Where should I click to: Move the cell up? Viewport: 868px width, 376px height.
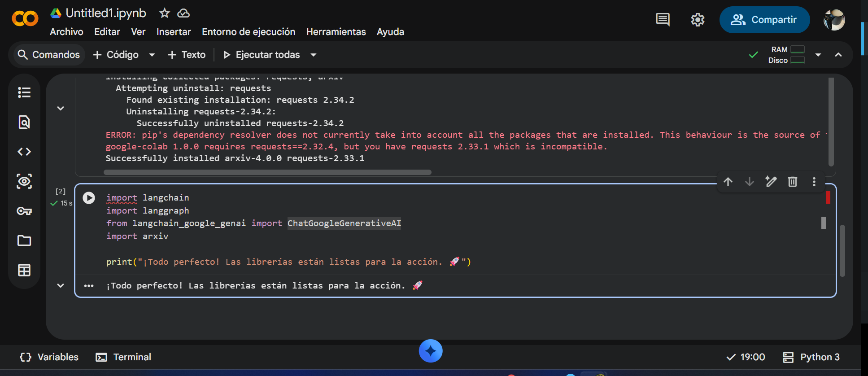tap(728, 182)
